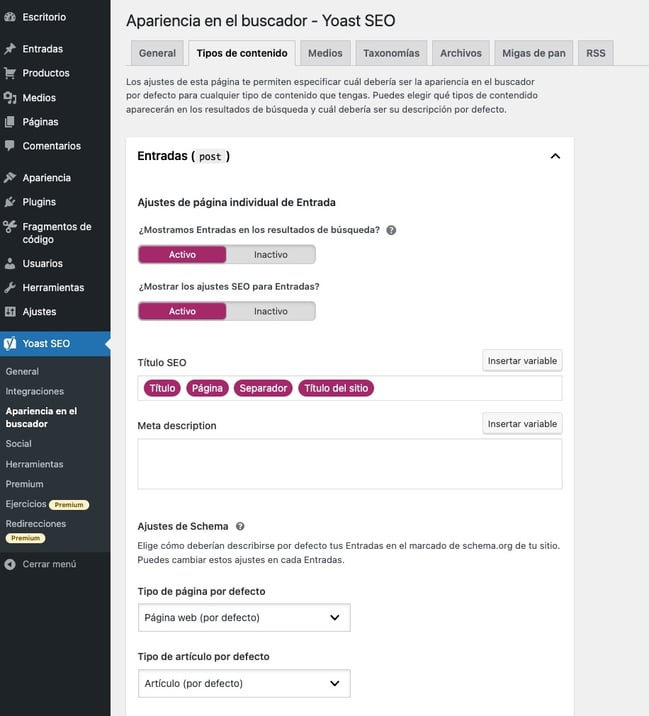Image resolution: width=649 pixels, height=716 pixels.
Task: Set show Entradas in search results to Inactivo
Action: pyautogui.click(x=270, y=254)
